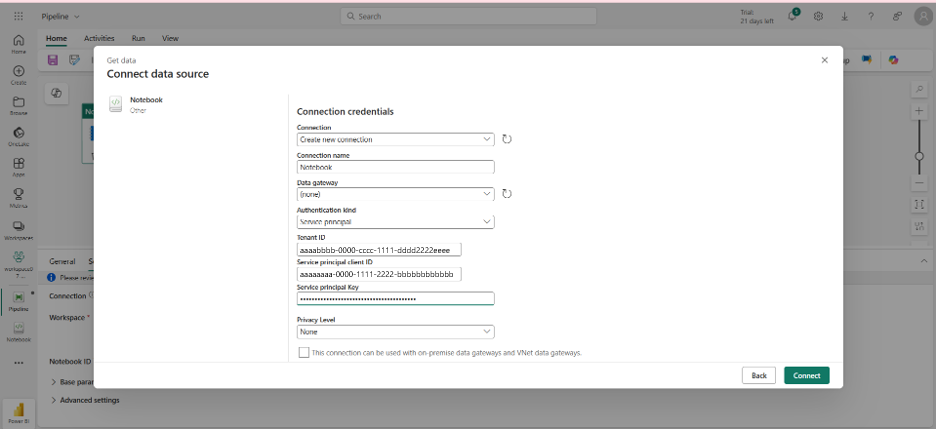Click the Connect button
This screenshot has height=429, width=936.
806,375
